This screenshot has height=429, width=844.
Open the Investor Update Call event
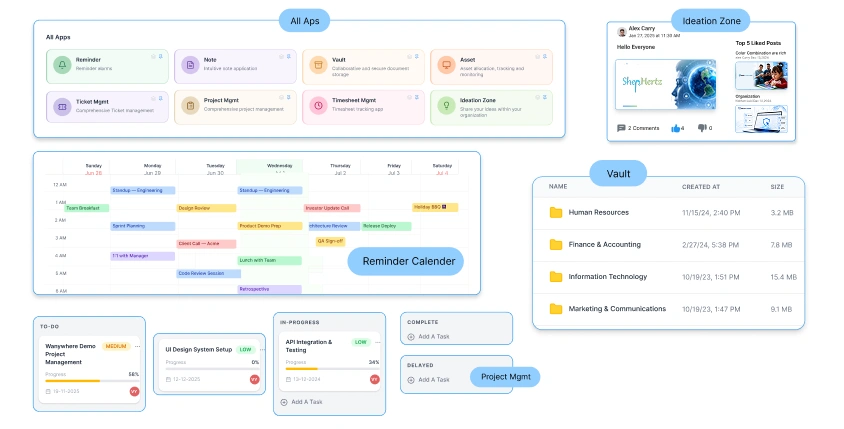pyautogui.click(x=332, y=208)
